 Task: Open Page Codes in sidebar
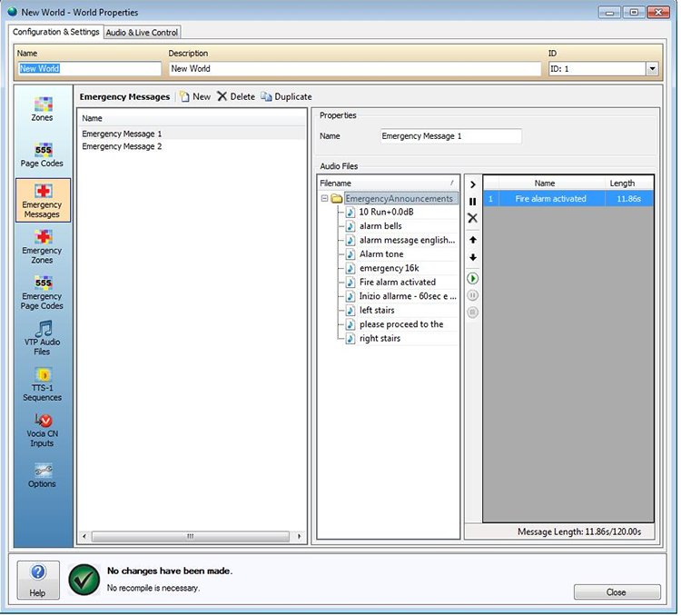coord(42,155)
